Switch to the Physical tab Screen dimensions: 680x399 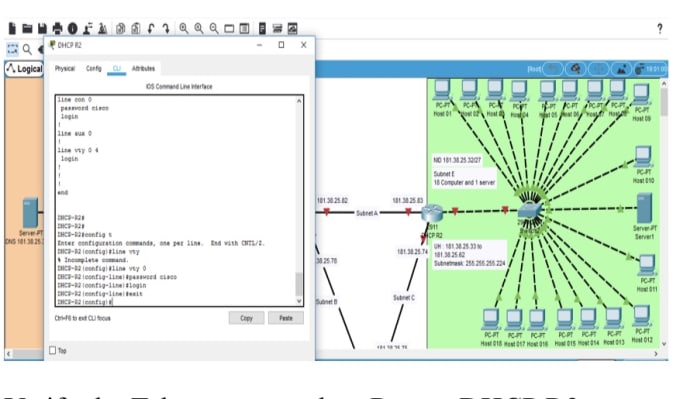(65, 69)
